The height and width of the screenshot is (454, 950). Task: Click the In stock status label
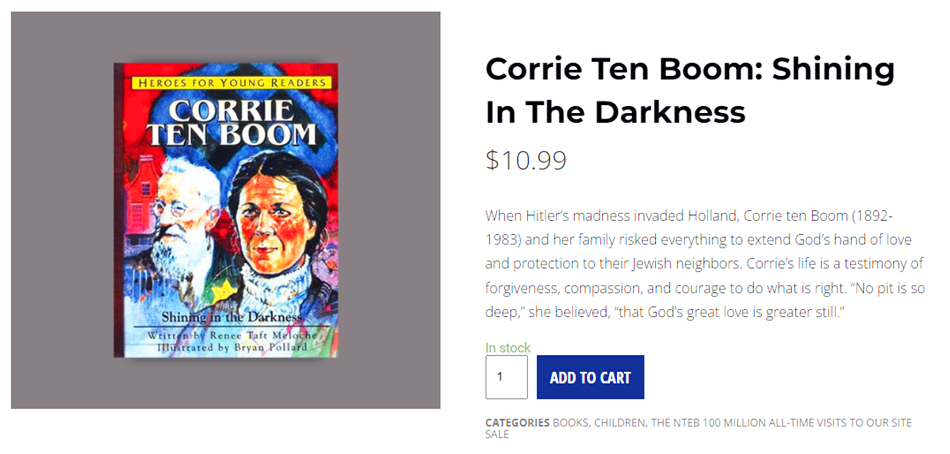[508, 348]
